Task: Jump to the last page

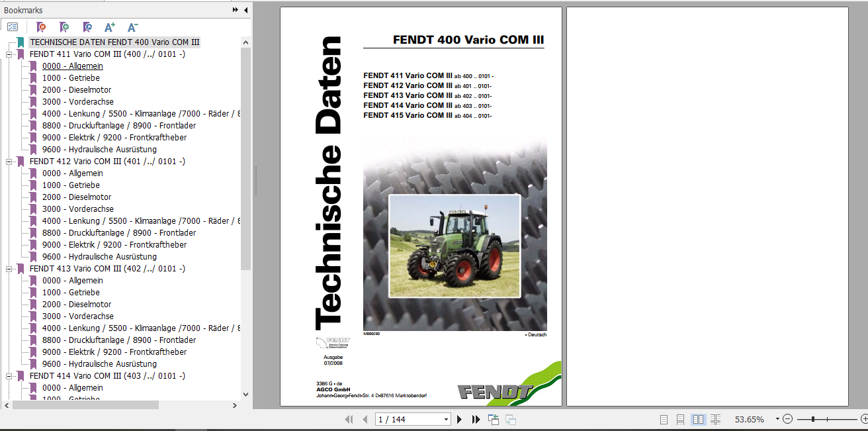Action: click(x=476, y=419)
